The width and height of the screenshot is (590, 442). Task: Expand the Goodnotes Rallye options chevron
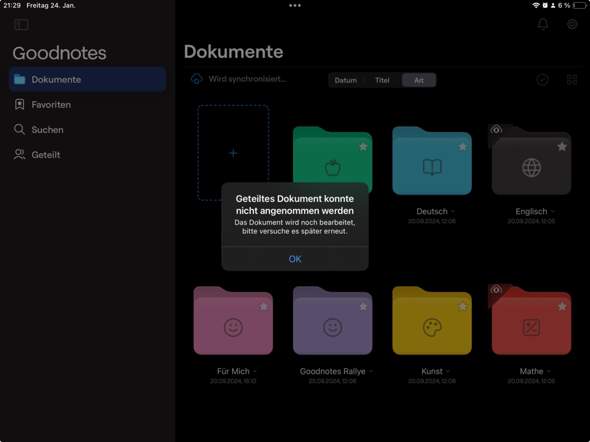click(371, 372)
